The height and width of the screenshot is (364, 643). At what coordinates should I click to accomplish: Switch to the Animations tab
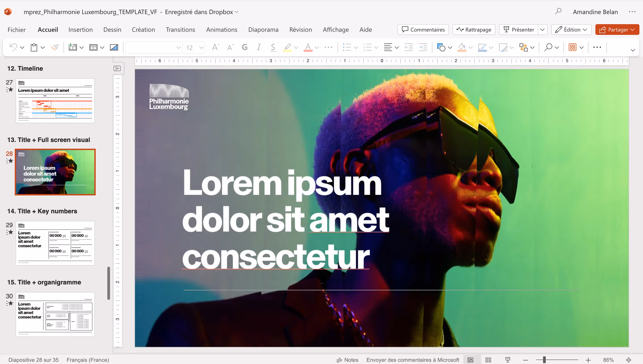tap(222, 30)
